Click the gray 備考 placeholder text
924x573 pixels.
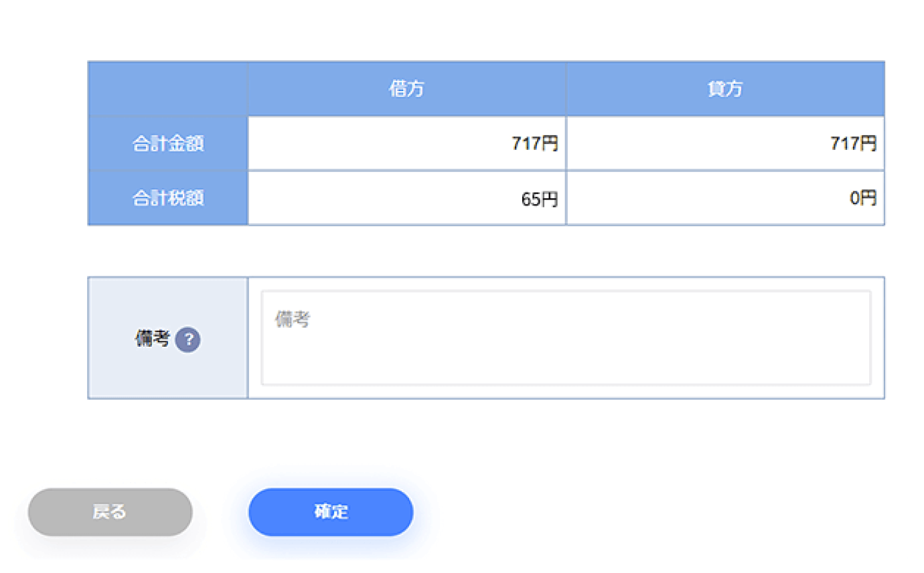click(292, 320)
